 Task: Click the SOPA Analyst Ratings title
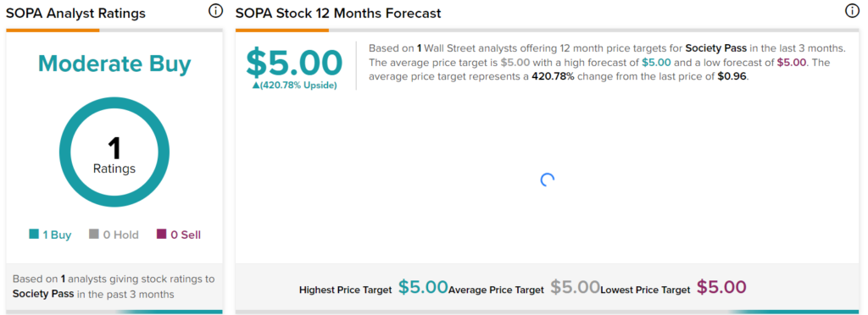click(x=75, y=14)
